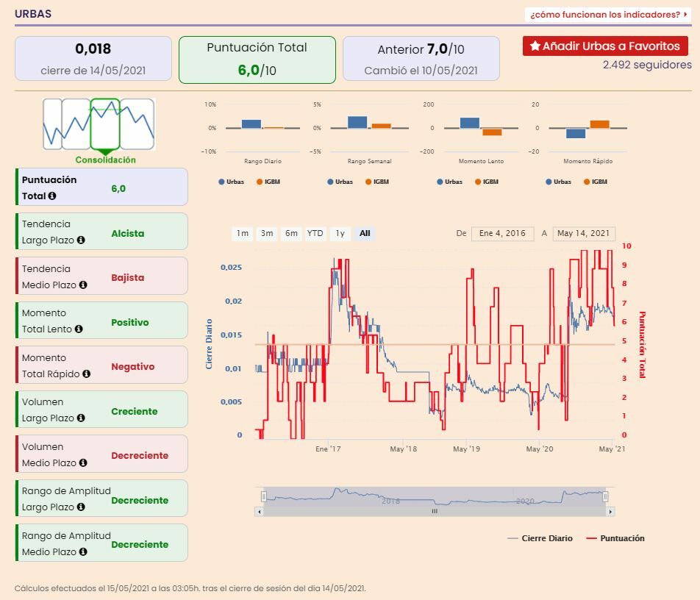Click the Consolidación label
Screen dimensions: 700x600
coord(105,160)
